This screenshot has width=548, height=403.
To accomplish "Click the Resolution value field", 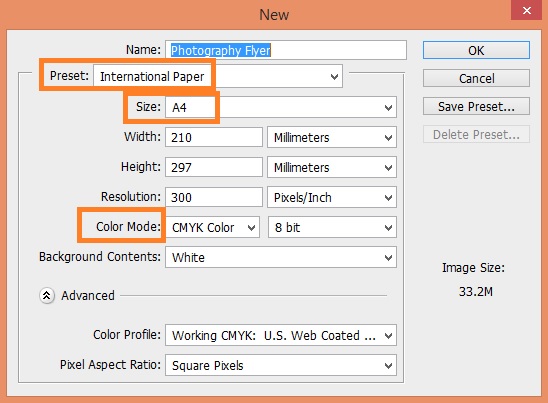I will click(214, 197).
